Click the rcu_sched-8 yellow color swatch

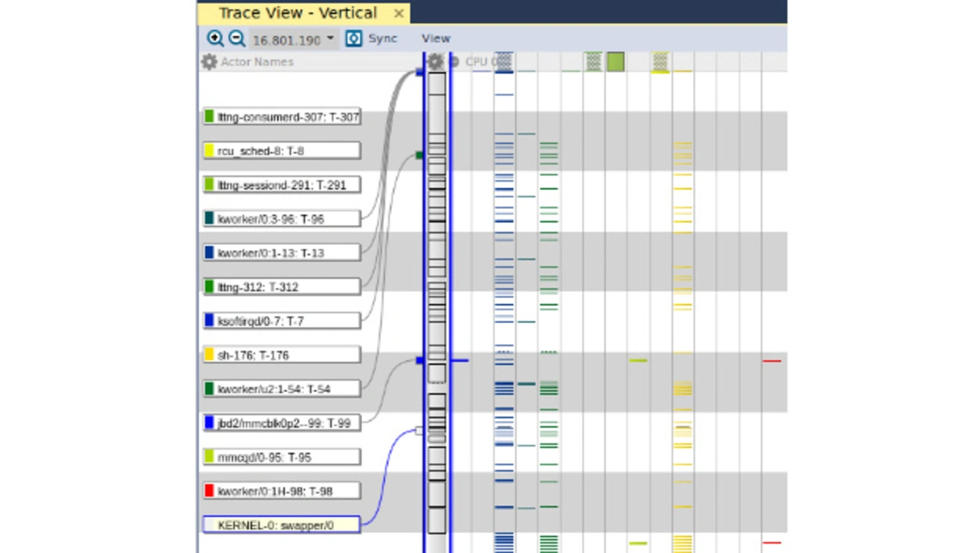click(x=209, y=151)
